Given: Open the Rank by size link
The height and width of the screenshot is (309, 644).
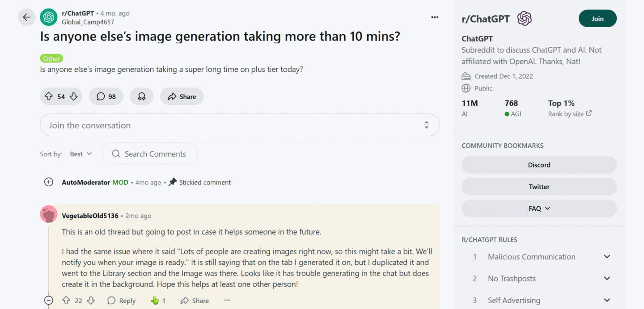Looking at the screenshot, I should [x=570, y=114].
